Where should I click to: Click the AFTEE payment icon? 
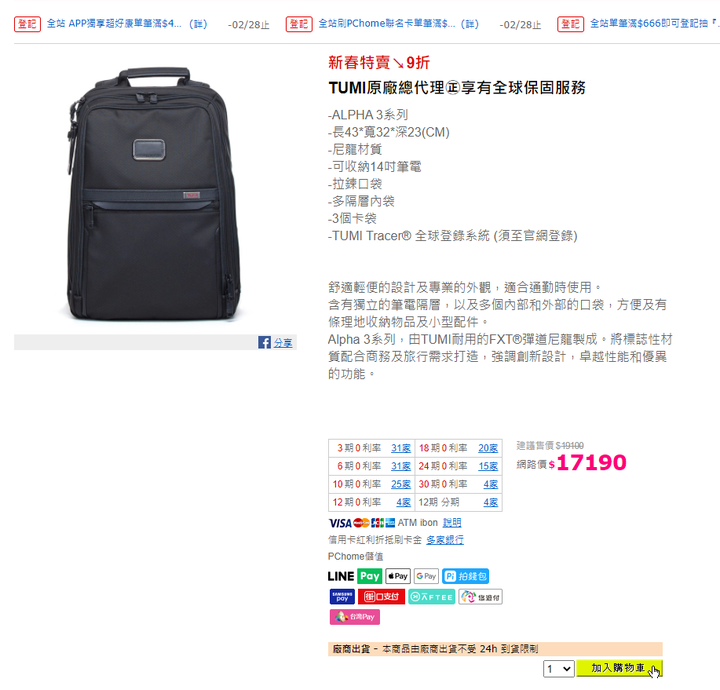(432, 596)
